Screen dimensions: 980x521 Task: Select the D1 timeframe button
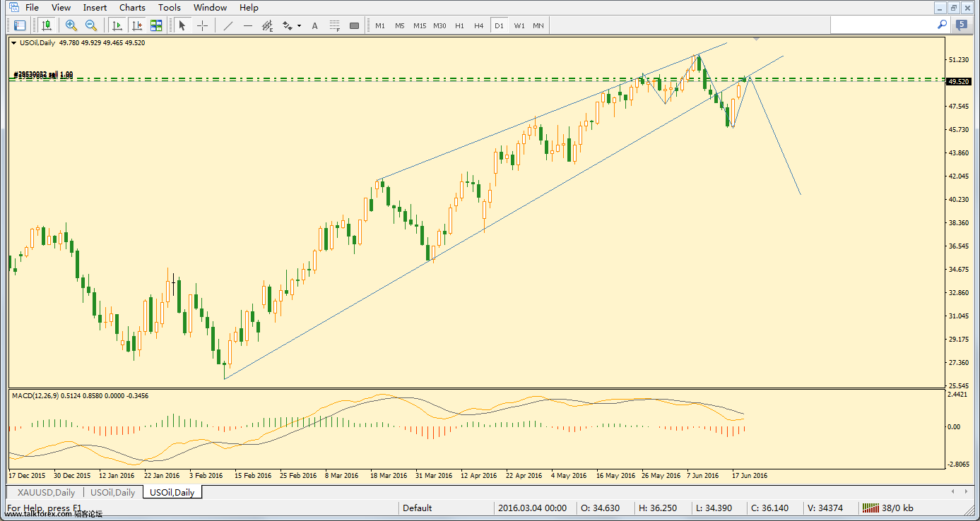[x=499, y=25]
